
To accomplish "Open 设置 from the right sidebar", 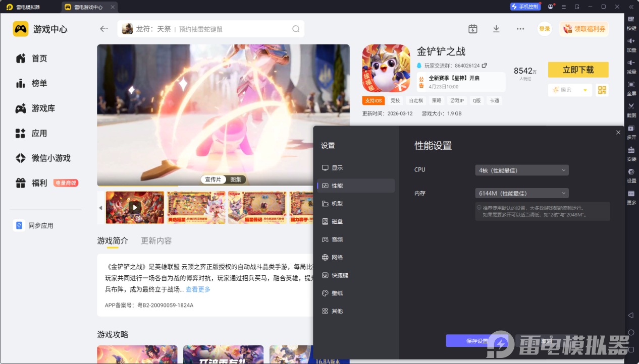I will coord(631,174).
